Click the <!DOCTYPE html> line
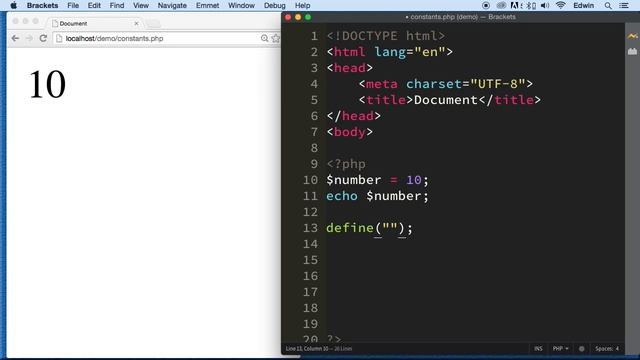Viewport: 640px width, 360px height. (386, 36)
